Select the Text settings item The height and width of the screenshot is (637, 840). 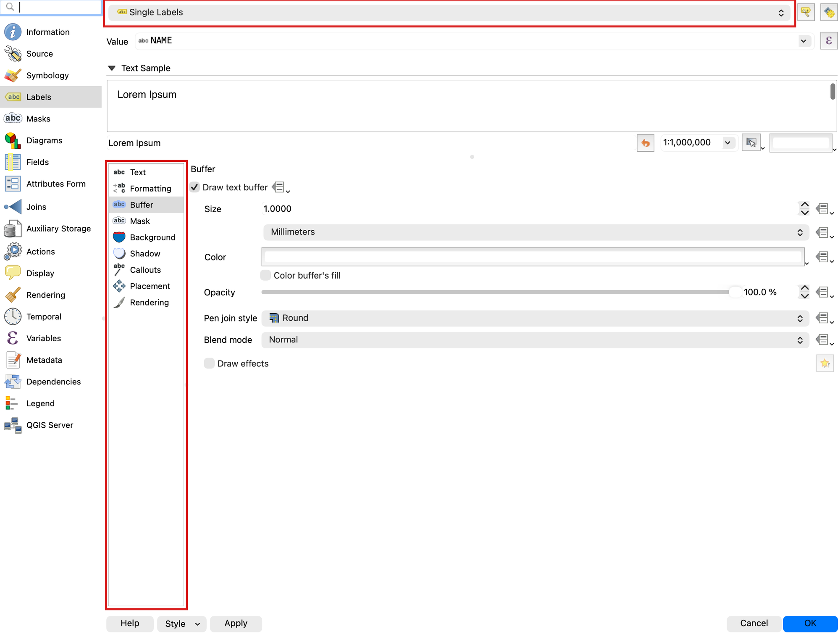coord(146,172)
